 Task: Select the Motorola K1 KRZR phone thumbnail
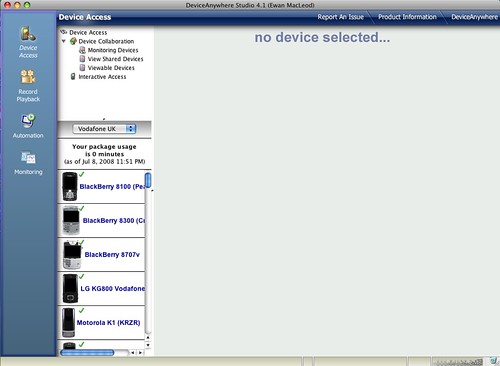(69, 323)
